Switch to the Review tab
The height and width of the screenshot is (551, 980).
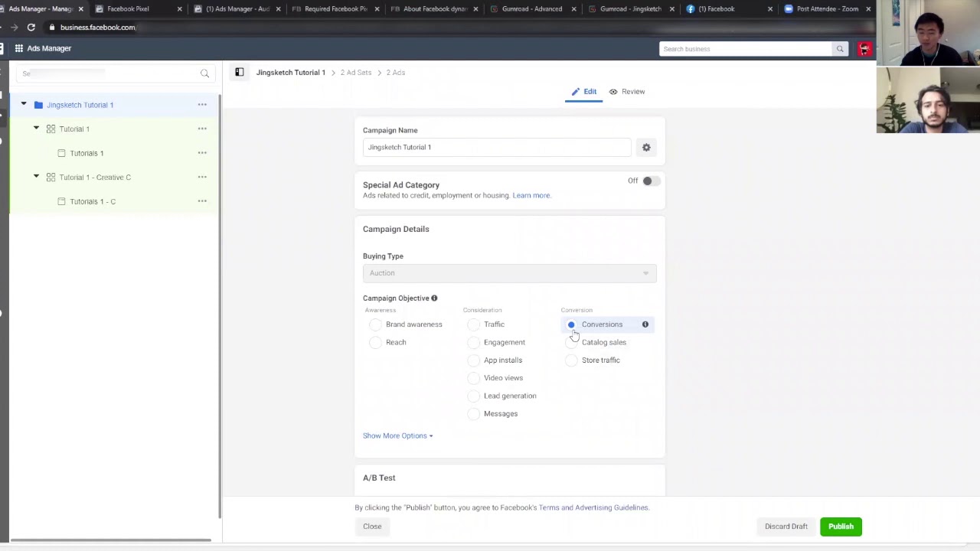pyautogui.click(x=627, y=92)
